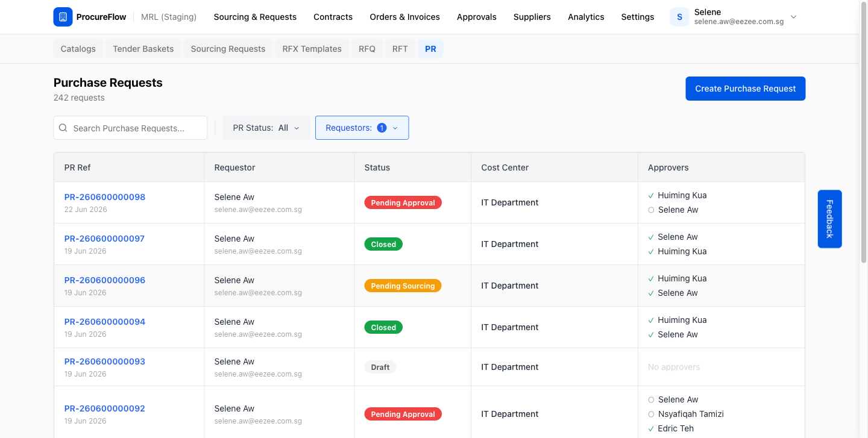Open purchase request PR-260600000094

[105, 322]
